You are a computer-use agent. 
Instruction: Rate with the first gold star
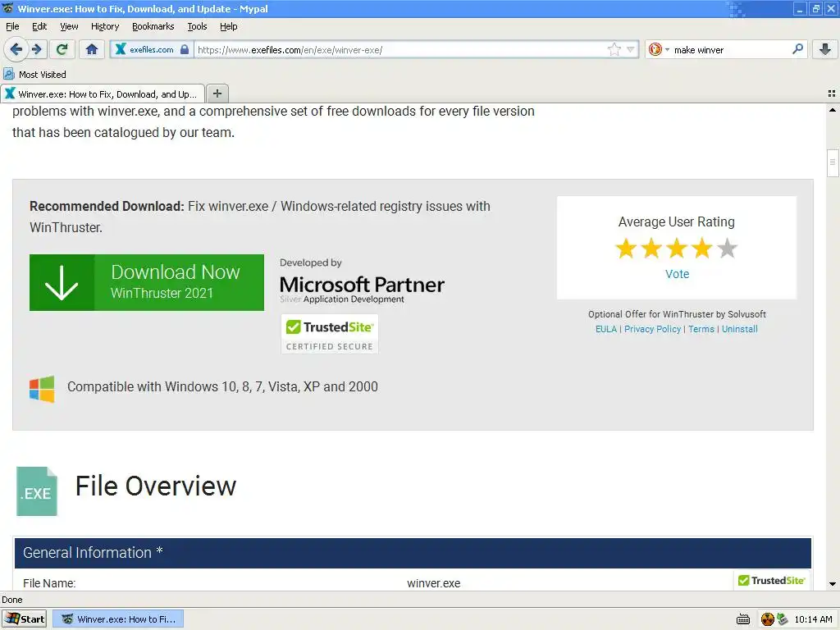point(626,249)
